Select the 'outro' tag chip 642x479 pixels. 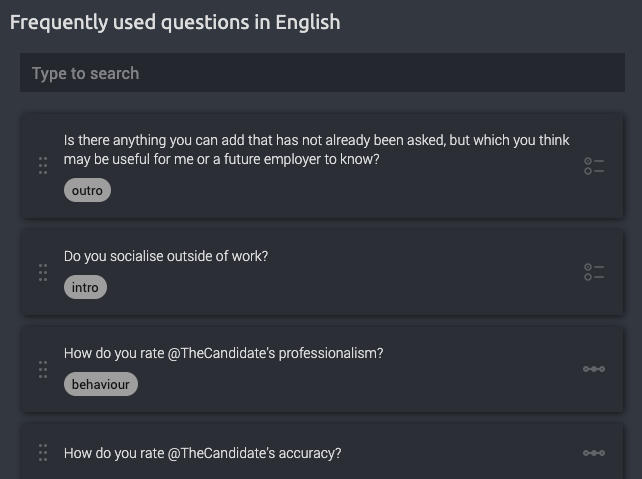click(87, 190)
